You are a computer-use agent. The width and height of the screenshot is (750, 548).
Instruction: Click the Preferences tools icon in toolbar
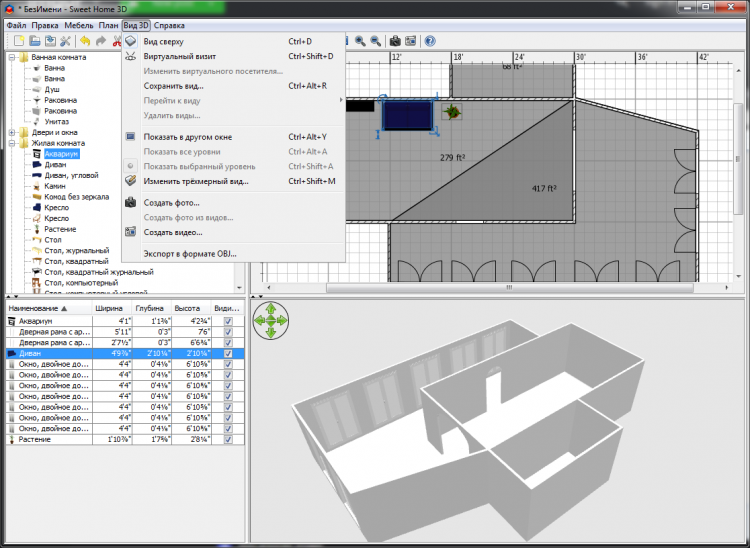point(65,41)
